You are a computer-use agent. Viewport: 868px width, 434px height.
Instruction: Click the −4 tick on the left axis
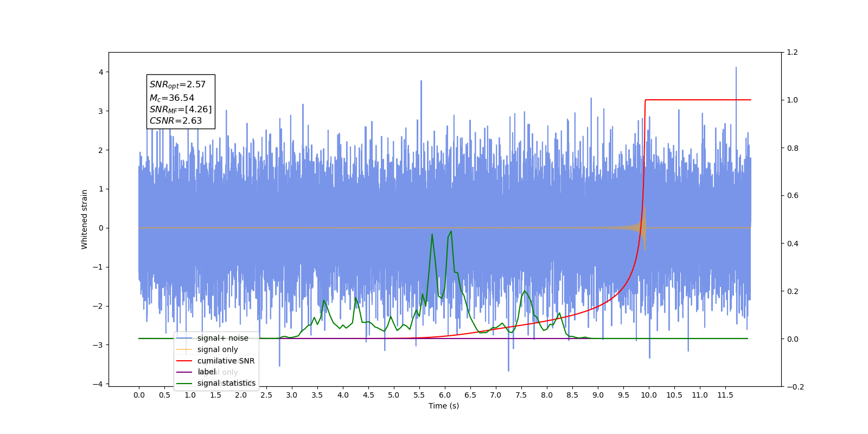98,384
